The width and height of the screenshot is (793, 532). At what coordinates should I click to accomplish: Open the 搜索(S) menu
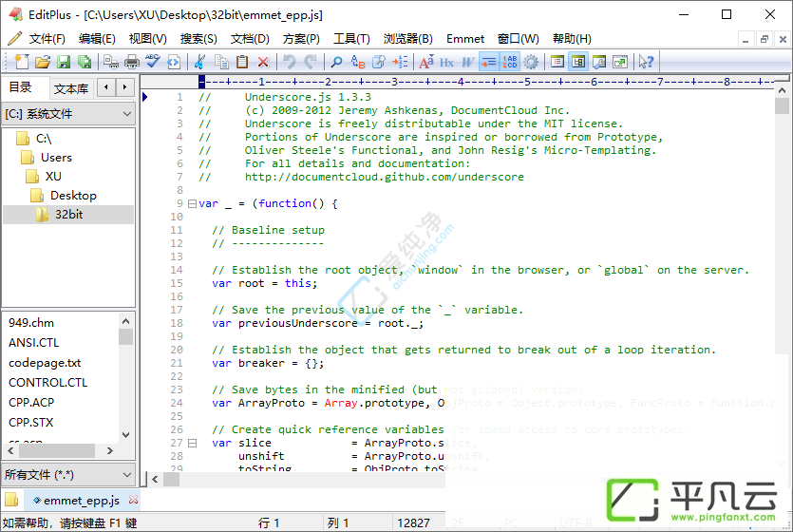pyautogui.click(x=198, y=39)
